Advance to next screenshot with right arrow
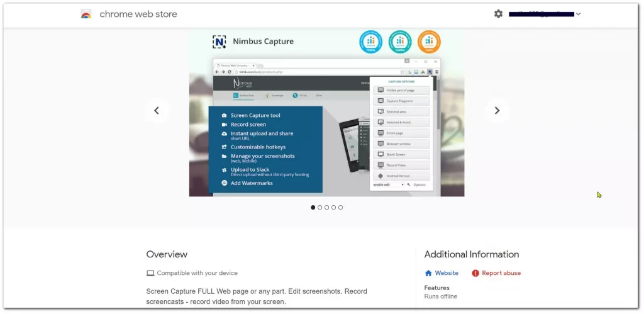 (x=497, y=111)
